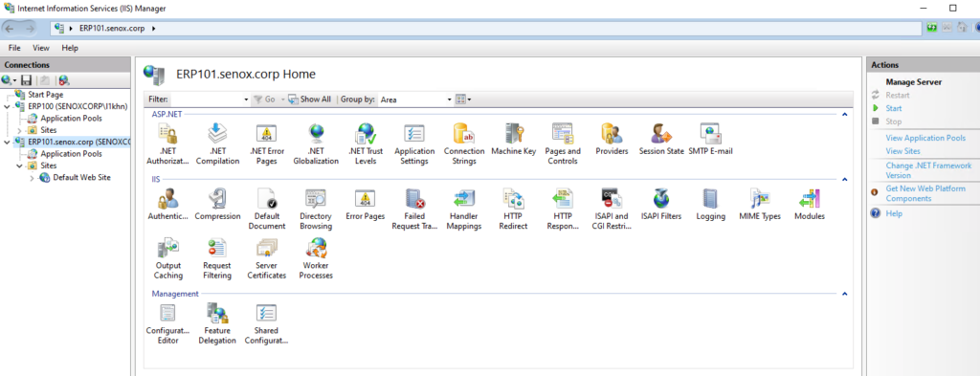Open .NET Error Pages feature
This screenshot has width=980, height=376.
(x=267, y=144)
